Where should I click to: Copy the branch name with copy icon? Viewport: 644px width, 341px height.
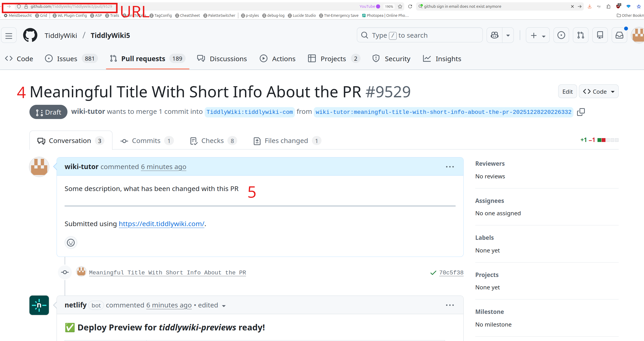coord(581,112)
